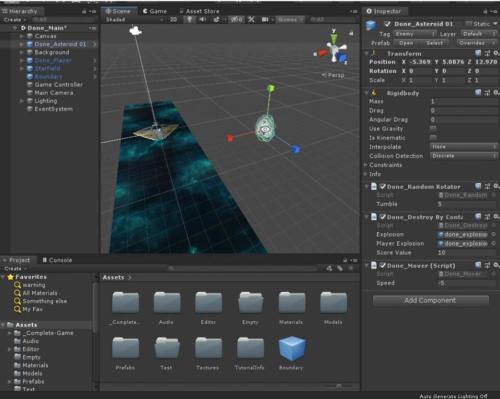Click the Project search-by-label icon
This screenshot has width=500, height=399.
(x=340, y=268)
